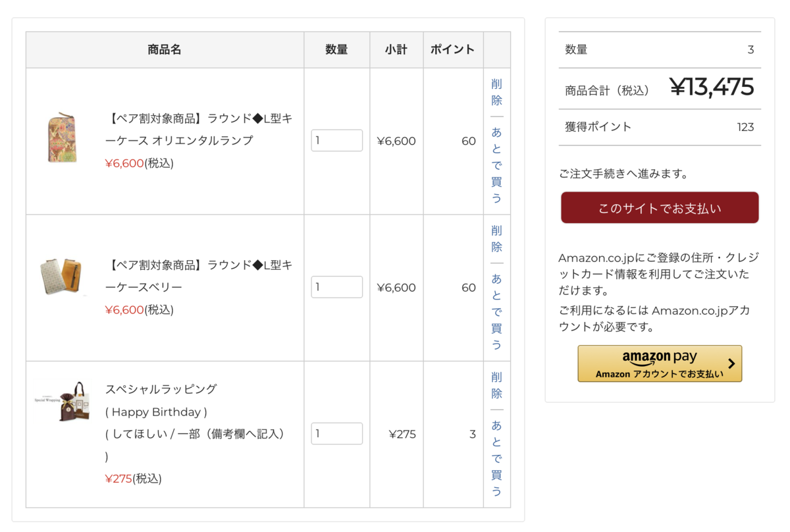Move Berry key case to buy later
The width and height of the screenshot is (790, 532).
[x=495, y=311]
